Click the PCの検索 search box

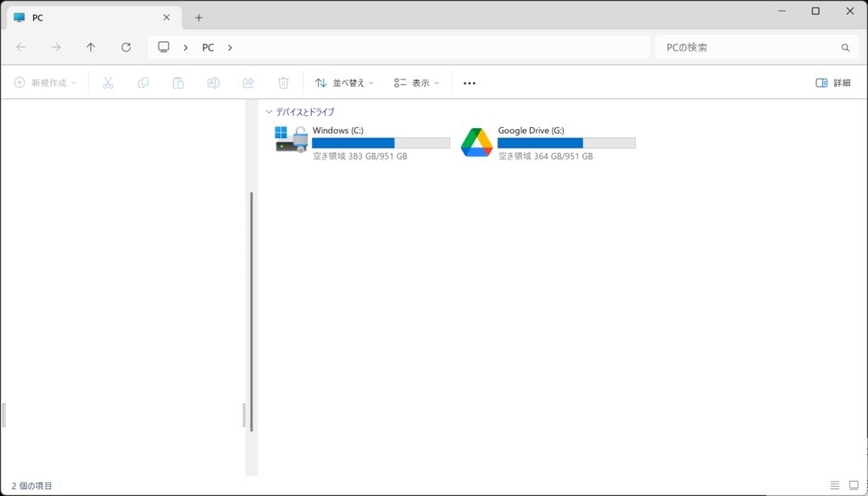click(746, 47)
